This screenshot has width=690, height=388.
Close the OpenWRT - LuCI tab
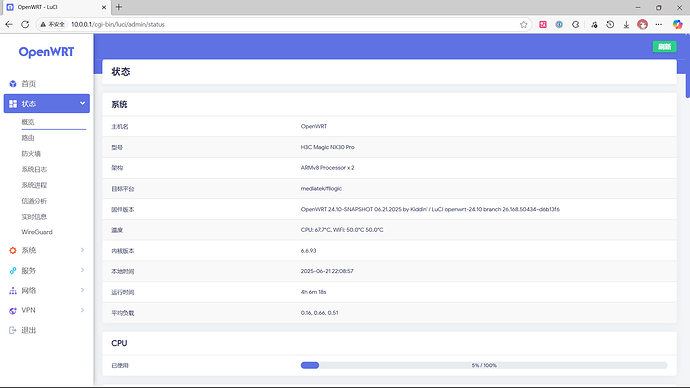104,7
